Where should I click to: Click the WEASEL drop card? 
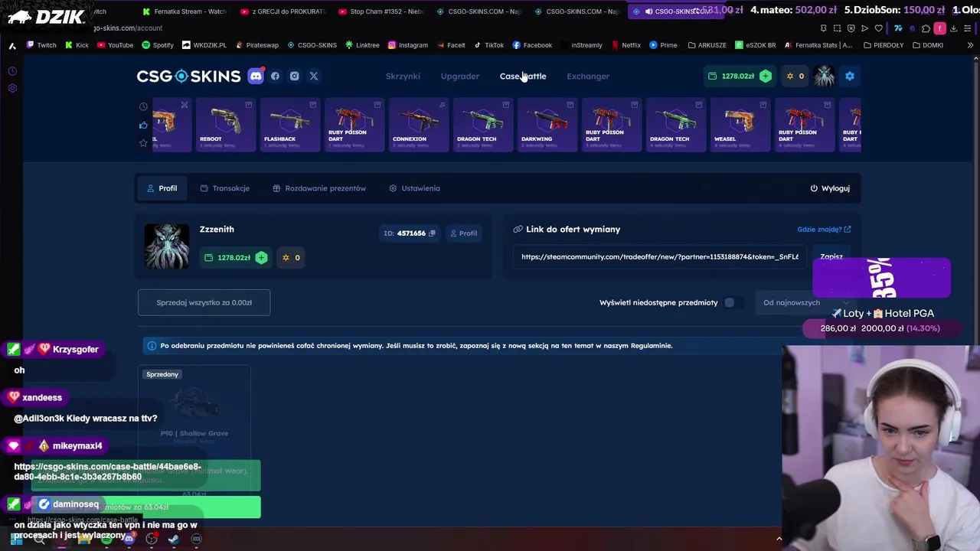(740, 125)
